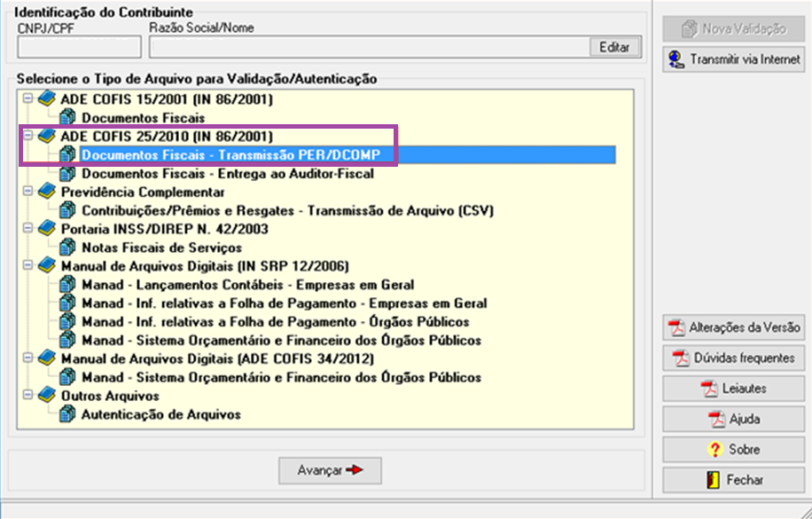Collapse Manual de Arquivos Digitais (ADE COFIS 34/2012)
Screen dimensions: 812x519
(x=28, y=358)
